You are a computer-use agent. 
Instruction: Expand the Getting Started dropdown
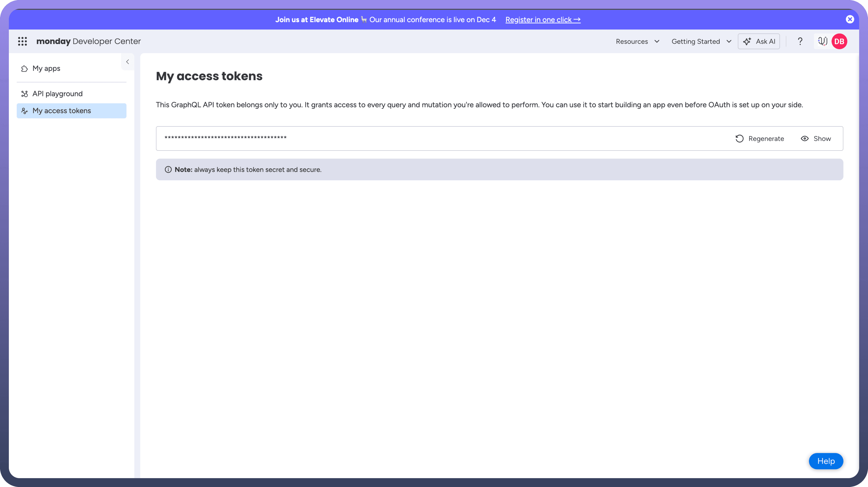pyautogui.click(x=701, y=41)
